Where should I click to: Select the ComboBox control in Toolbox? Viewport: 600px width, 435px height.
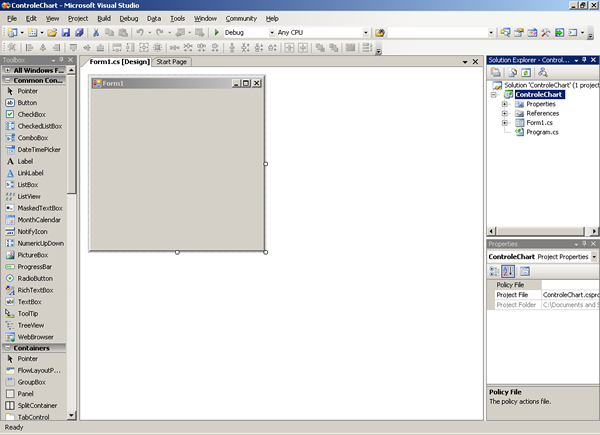pos(34,138)
